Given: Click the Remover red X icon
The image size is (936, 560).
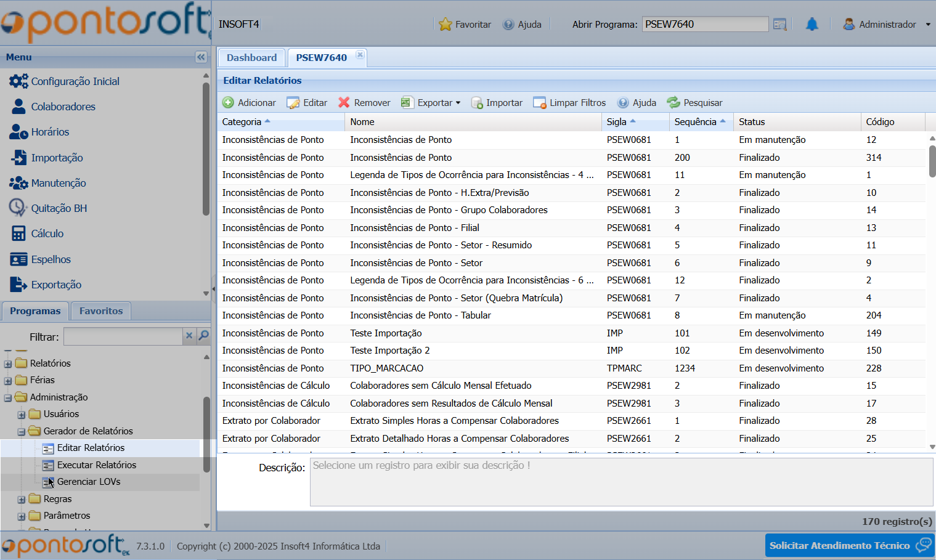Looking at the screenshot, I should (x=344, y=103).
